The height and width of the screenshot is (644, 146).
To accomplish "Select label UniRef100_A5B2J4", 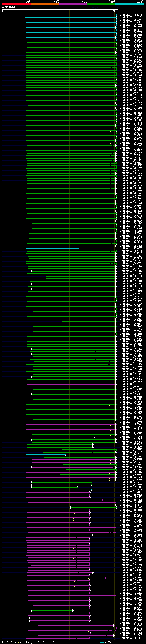I will tap(131, 259).
